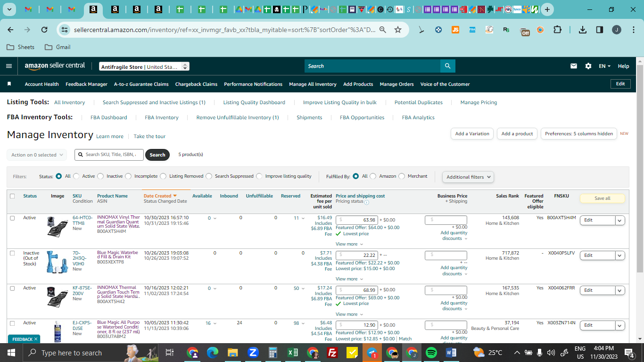Select the Search Suppressed status filter
The width and height of the screenshot is (644, 362).
(x=209, y=176)
